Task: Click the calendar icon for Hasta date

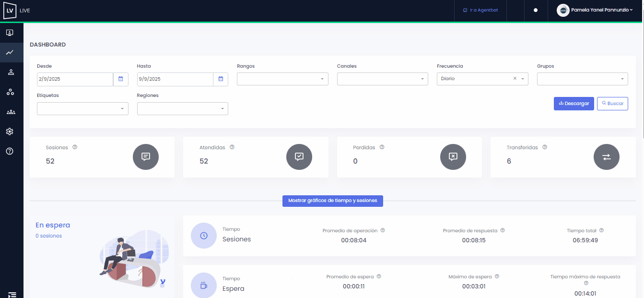Action: [x=221, y=79]
